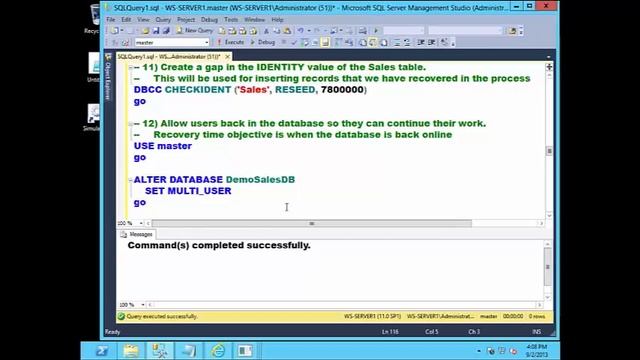The image size is (640, 360).
Task: Open the collapsed Object Explorer side tab
Action: click(x=108, y=78)
